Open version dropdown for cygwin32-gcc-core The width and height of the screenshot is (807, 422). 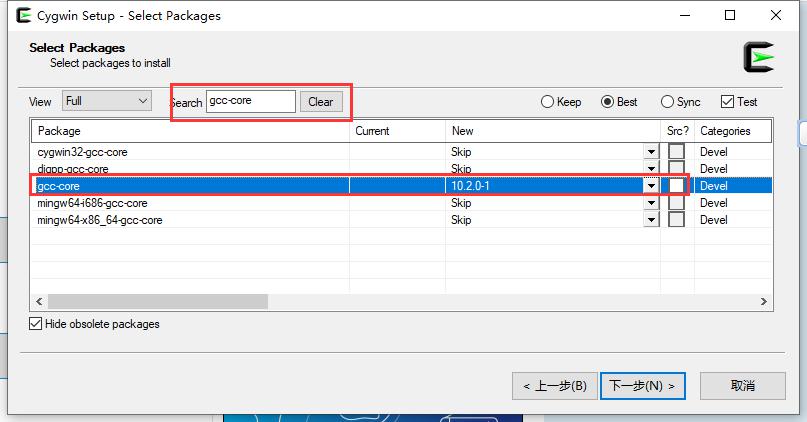[651, 152]
